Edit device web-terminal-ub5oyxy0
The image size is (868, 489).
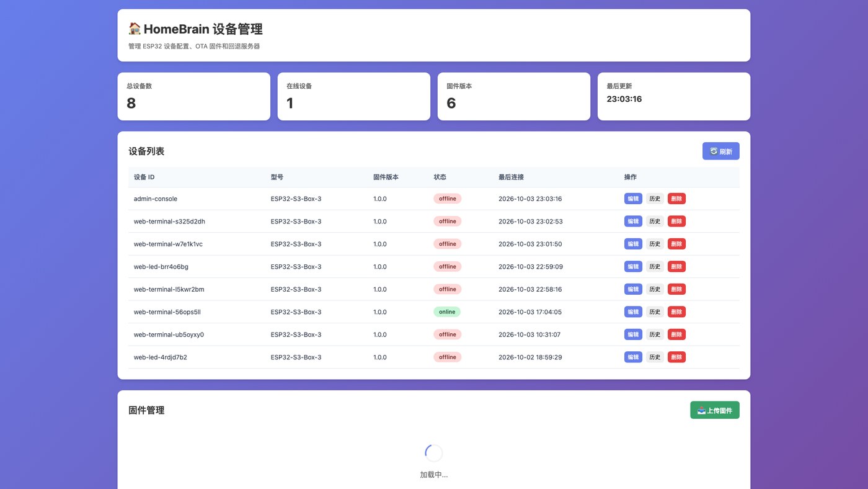[633, 334]
